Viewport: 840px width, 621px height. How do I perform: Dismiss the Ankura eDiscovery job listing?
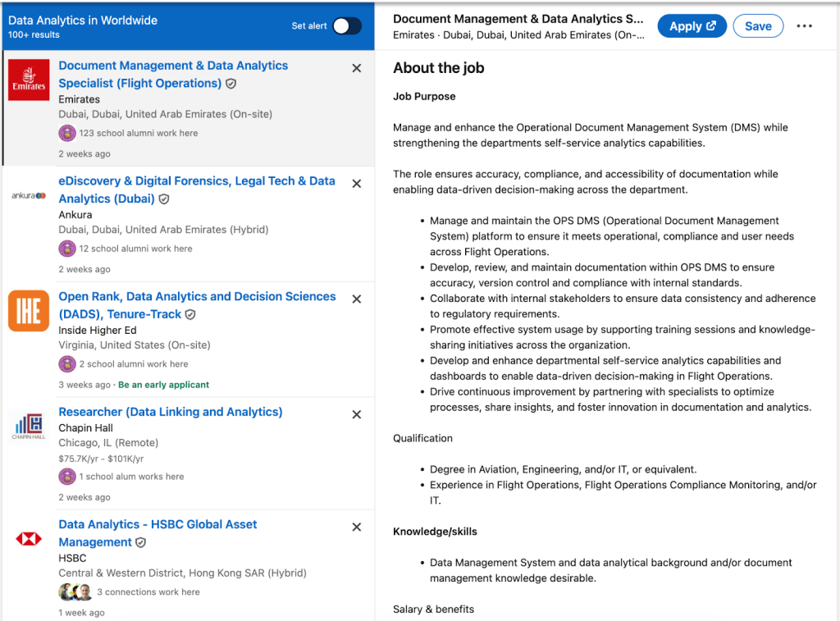(x=356, y=184)
